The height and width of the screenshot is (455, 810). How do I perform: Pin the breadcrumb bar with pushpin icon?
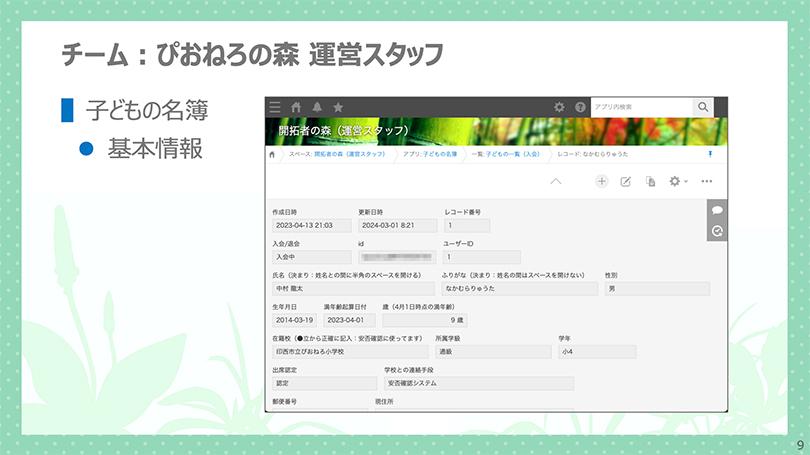point(711,155)
